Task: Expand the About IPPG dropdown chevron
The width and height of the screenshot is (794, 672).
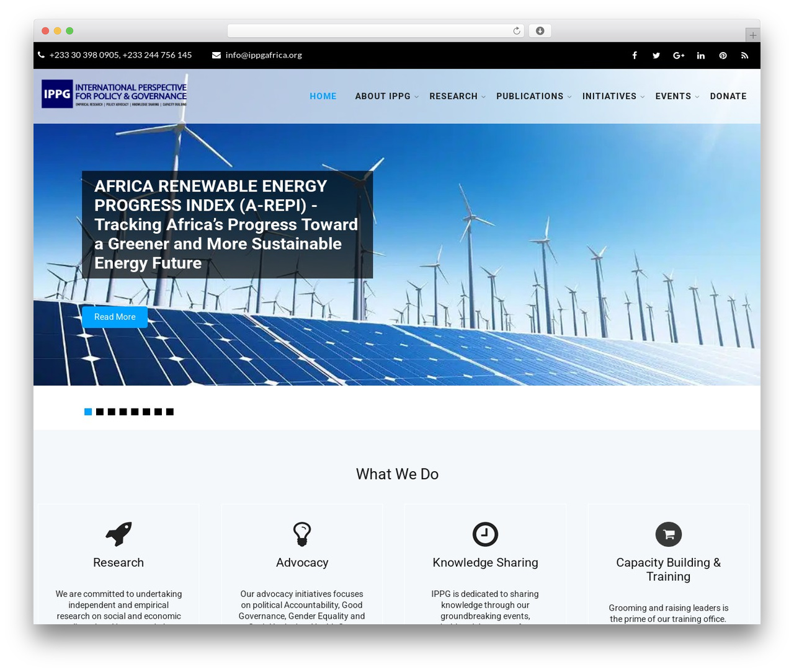Action: pos(416,97)
